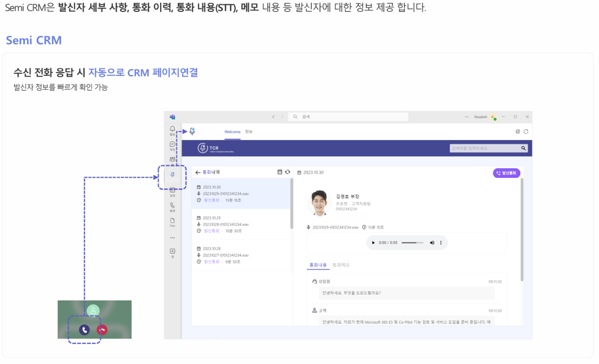Expand sidebar more apps ellipsis

point(172,238)
